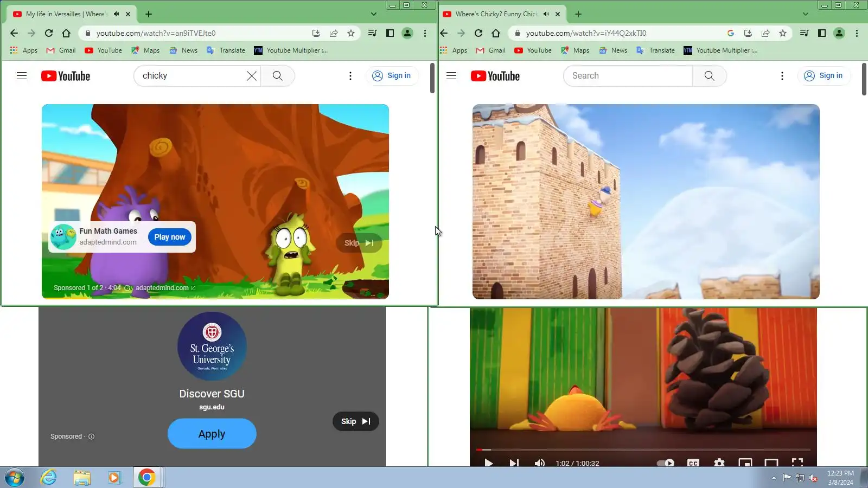Open tab search chevron in the My life in Versailles window
868x488 pixels.
click(374, 14)
